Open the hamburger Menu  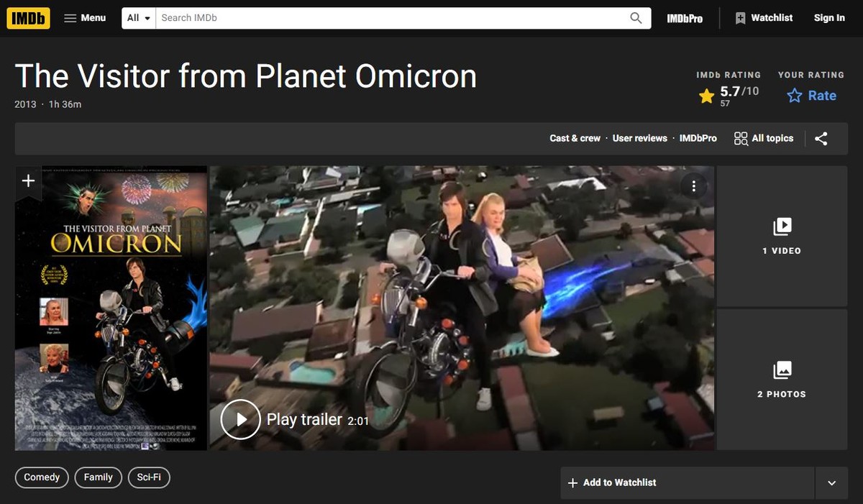(x=85, y=18)
